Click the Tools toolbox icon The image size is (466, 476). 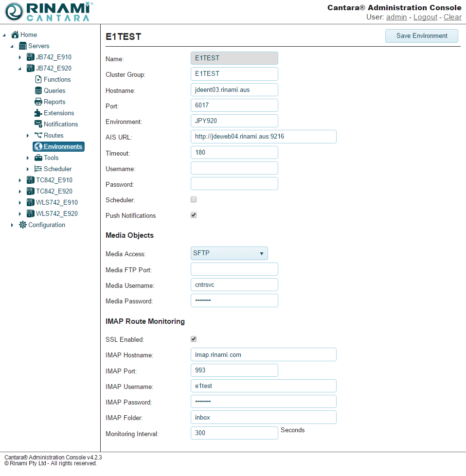coord(38,158)
